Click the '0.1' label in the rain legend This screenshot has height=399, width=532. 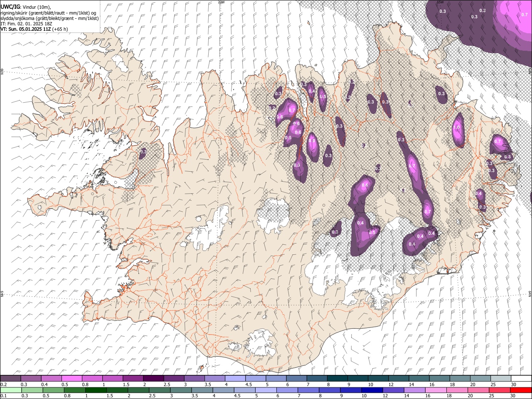pos(3,396)
